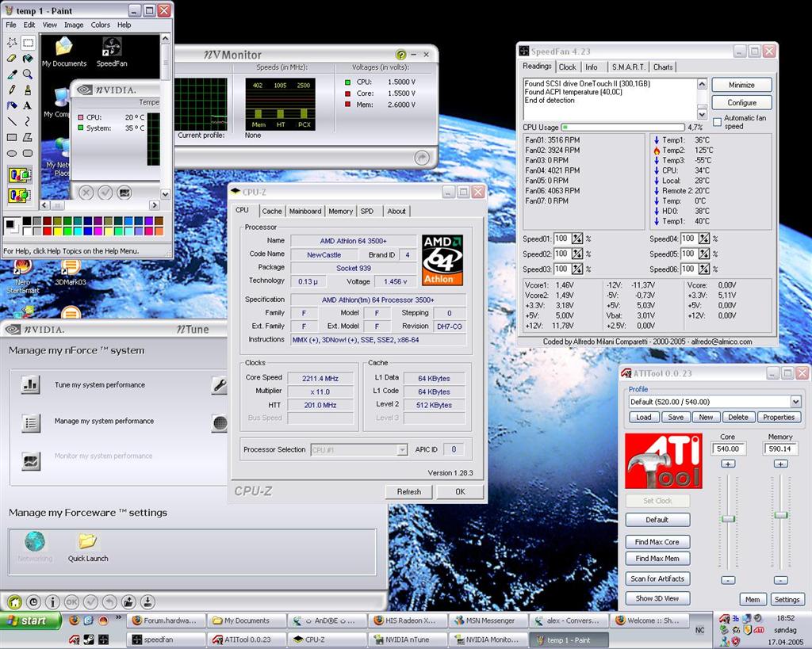Open the S.M.A.R.T. tab in SpeedFan
812x649 pixels.
pyautogui.click(x=628, y=67)
